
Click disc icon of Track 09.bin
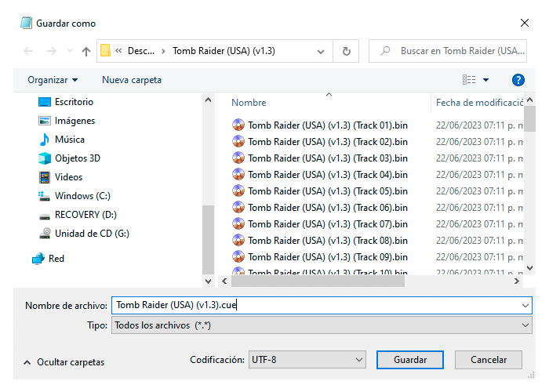pos(238,256)
